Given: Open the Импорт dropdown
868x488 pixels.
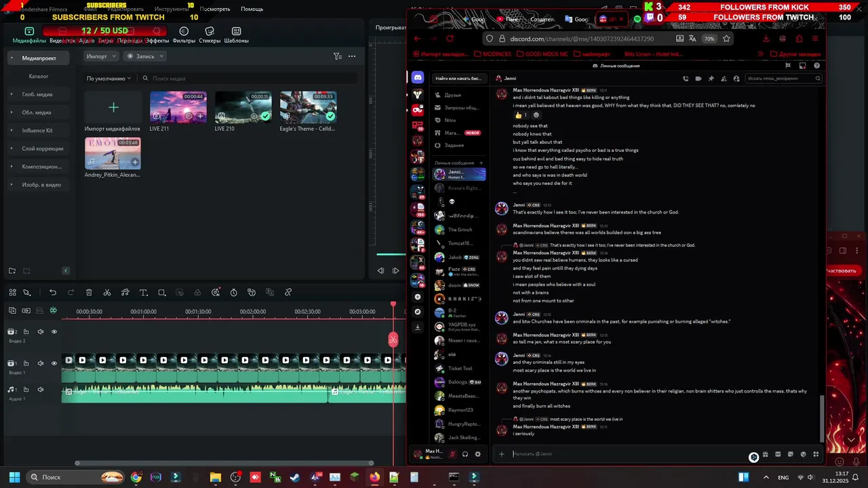Looking at the screenshot, I should click(x=102, y=56).
